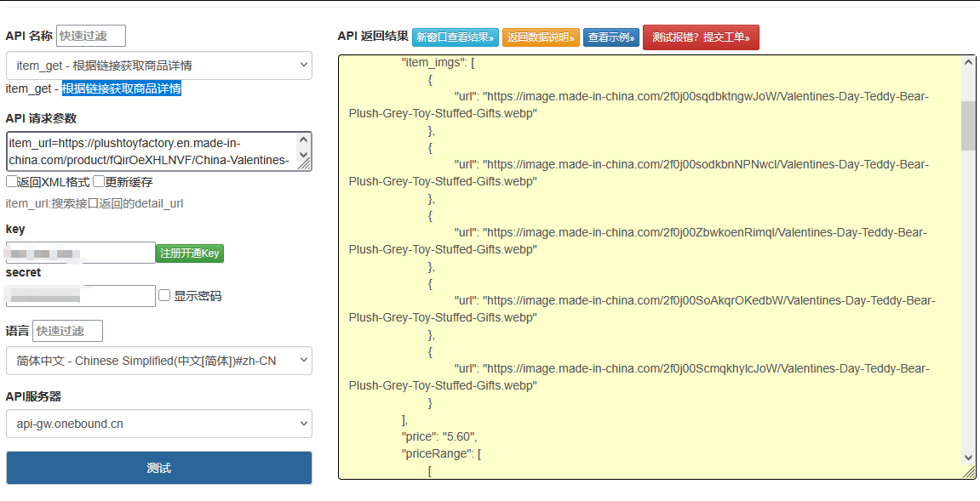Click image URL containing 2f0j00ScmqkhylcJoW
Image resolution: width=980 pixels, height=501 pixels.
click(639, 378)
